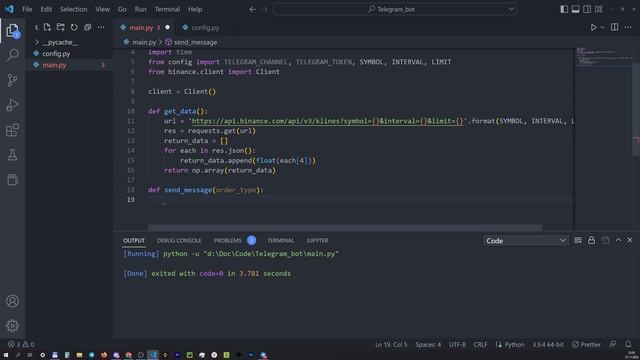The height and width of the screenshot is (360, 640).
Task: Toggle the secondary side bar visibility
Action: tap(587, 9)
